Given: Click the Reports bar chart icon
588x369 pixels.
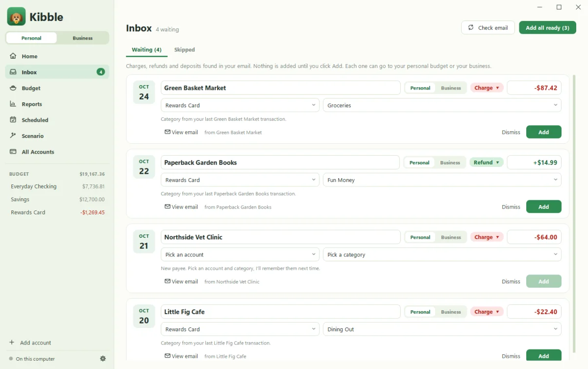Looking at the screenshot, I should coord(13,104).
